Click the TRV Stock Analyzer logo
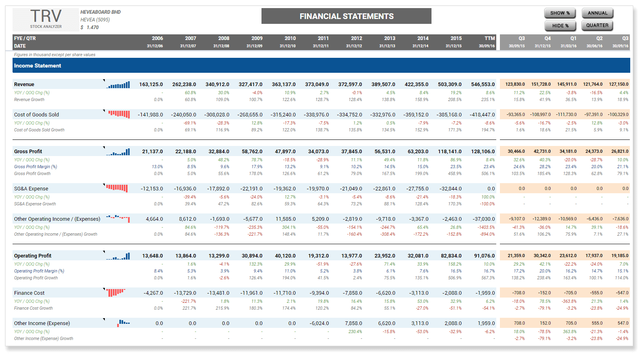Viewport: 644px width, 359px height. click(x=46, y=19)
